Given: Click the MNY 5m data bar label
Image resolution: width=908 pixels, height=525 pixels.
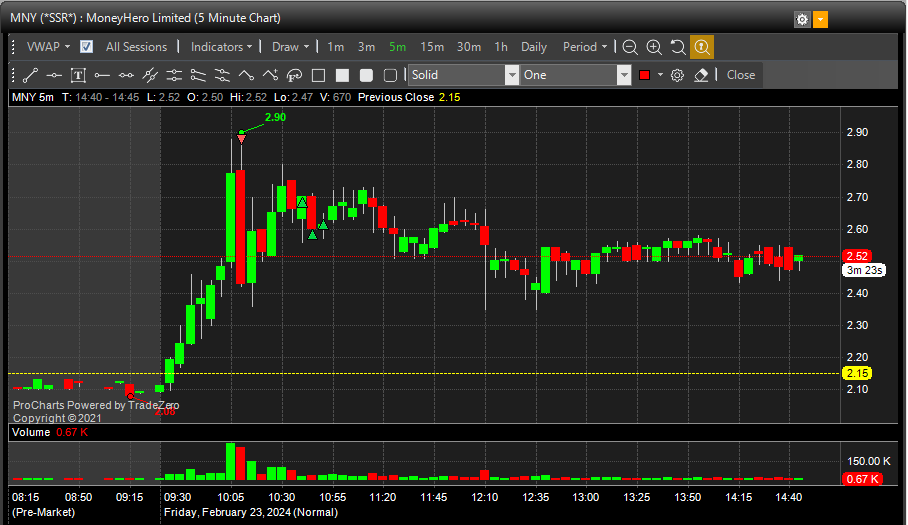Looking at the screenshot, I should [33, 97].
